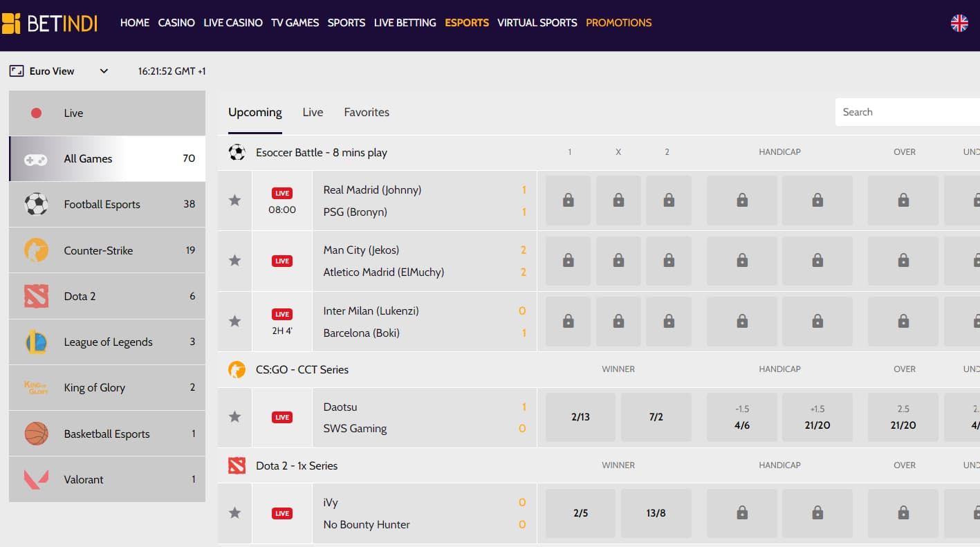Open the TV GAMES menu item
This screenshot has width=980, height=547.
[x=295, y=23]
